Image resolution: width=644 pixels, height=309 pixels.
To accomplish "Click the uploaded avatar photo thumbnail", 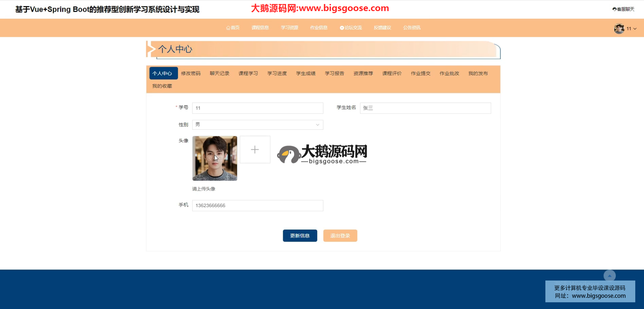I will [215, 158].
